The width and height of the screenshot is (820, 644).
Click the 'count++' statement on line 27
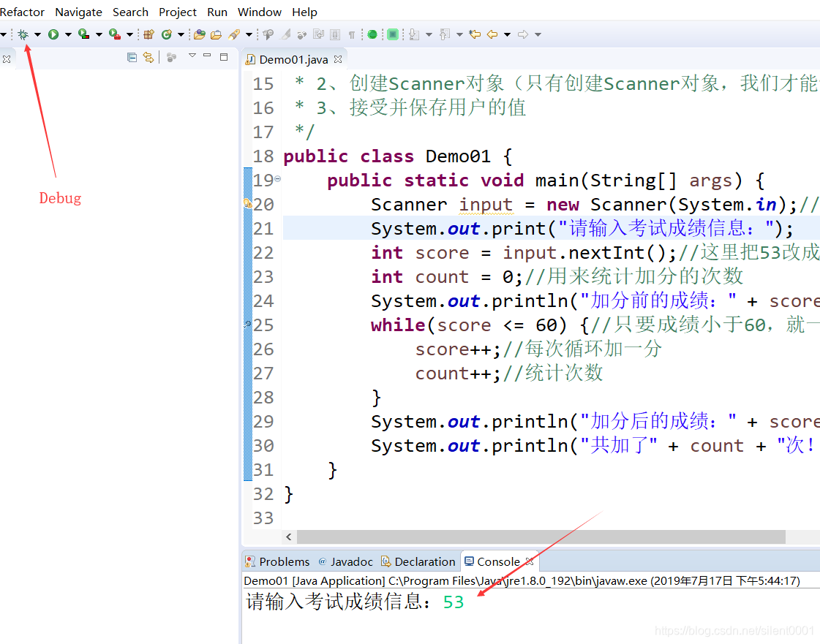tap(453, 374)
